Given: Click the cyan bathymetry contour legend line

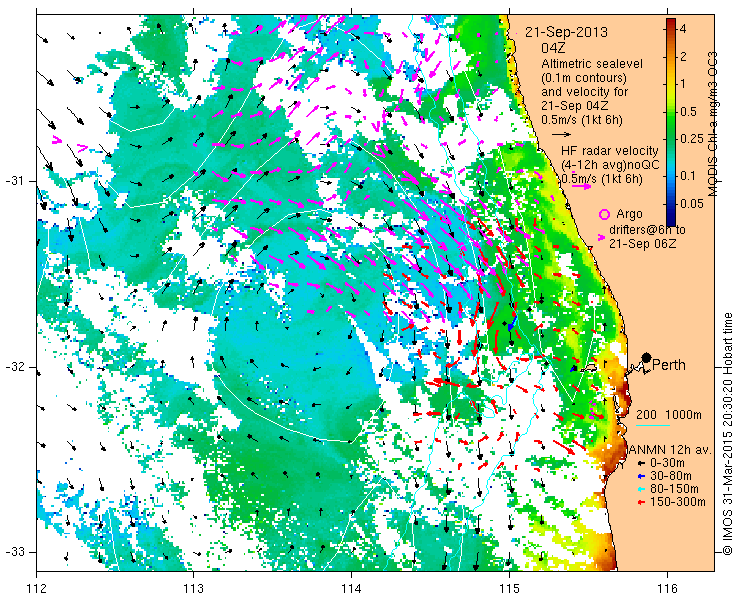Looking at the screenshot, I should (653, 426).
